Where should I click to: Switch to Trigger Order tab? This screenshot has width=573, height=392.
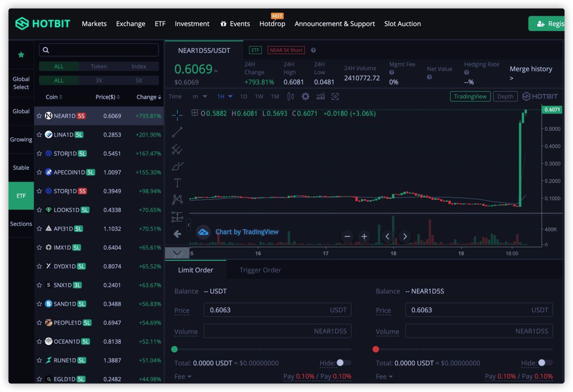coord(260,270)
